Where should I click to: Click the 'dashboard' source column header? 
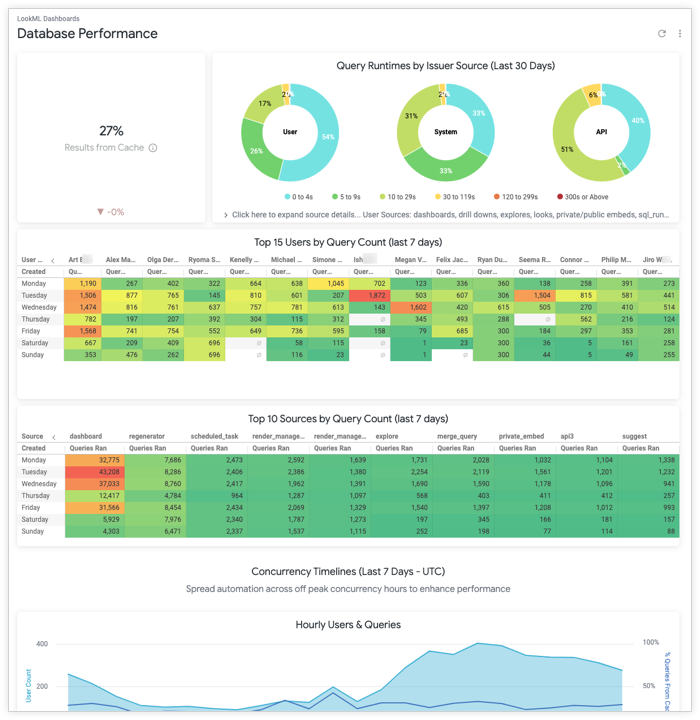[86, 436]
